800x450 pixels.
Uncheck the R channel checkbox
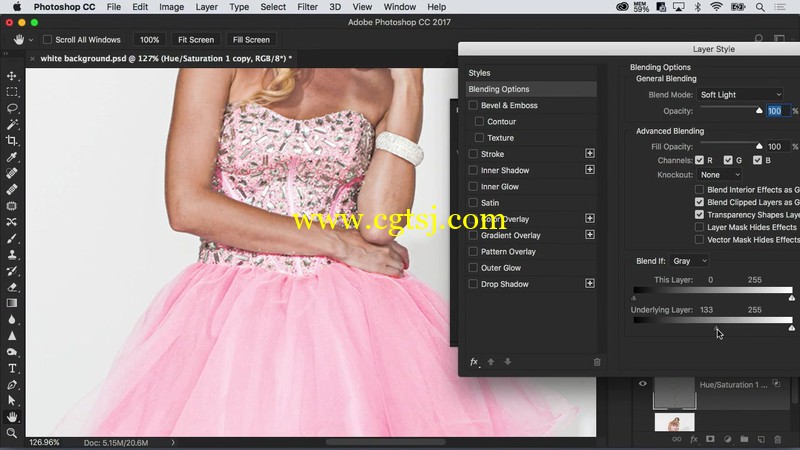tap(699, 160)
